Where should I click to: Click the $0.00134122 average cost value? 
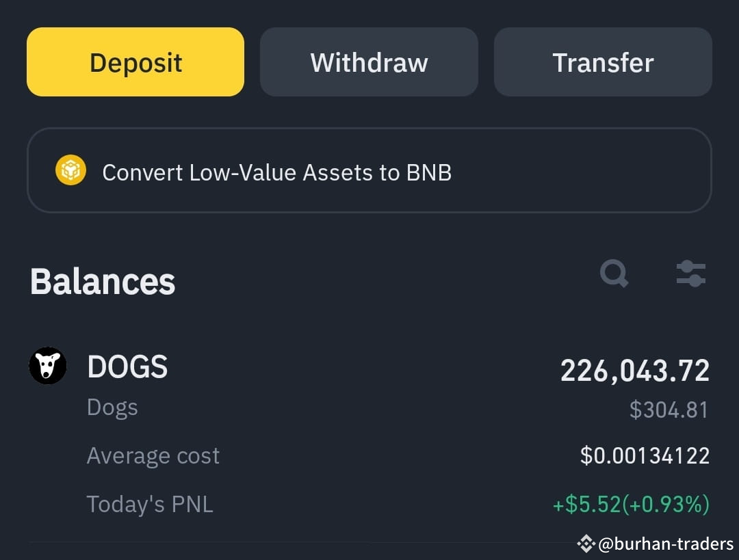(645, 456)
